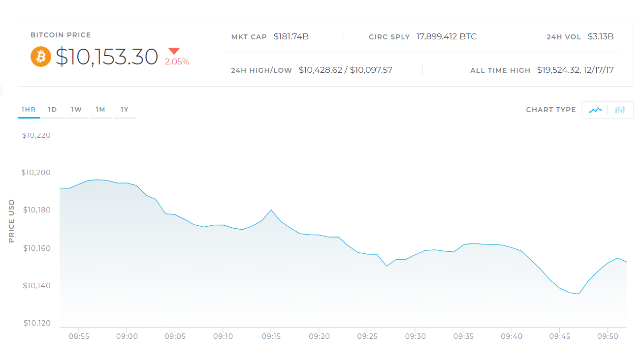Click the 08:55 time axis label
This screenshot has width=644, height=361.
(79, 336)
